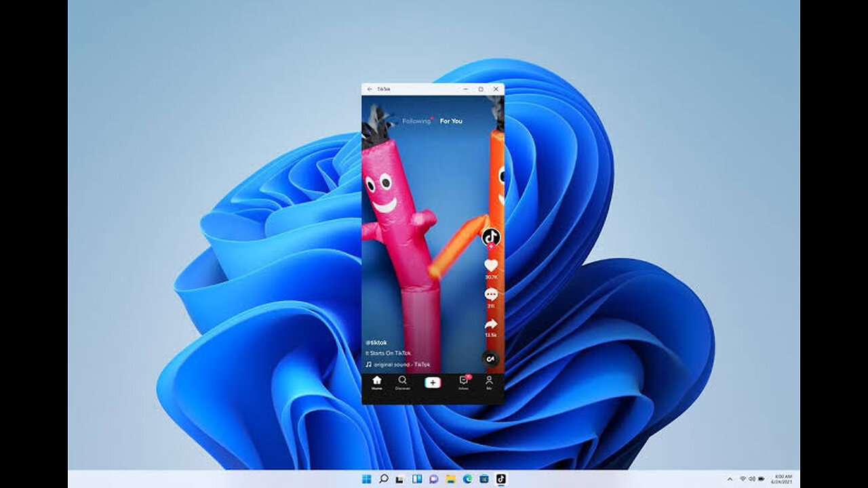Click the TikTok app icon on taskbar
868x488 pixels.
[x=500, y=479]
